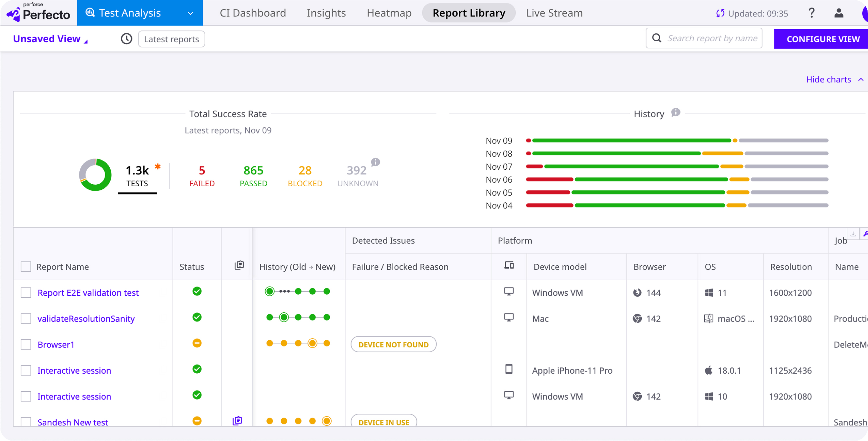Click the refresh icon beside Updated time
The height and width of the screenshot is (441, 868).
720,13
